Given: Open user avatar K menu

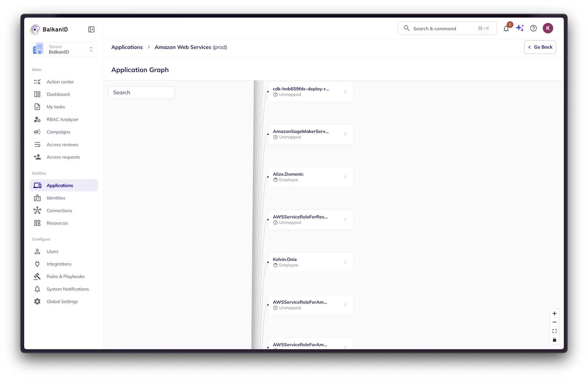Looking at the screenshot, I should coord(548,28).
